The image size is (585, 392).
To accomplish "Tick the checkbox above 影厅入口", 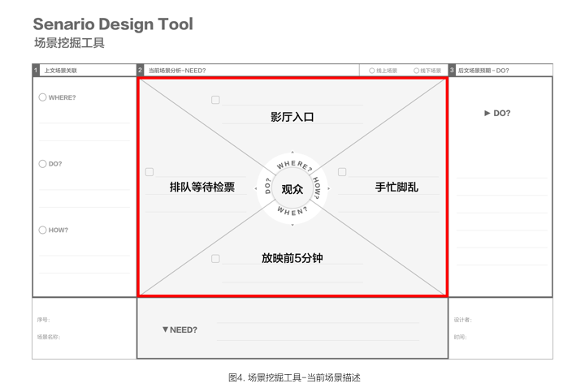I will 215,100.
